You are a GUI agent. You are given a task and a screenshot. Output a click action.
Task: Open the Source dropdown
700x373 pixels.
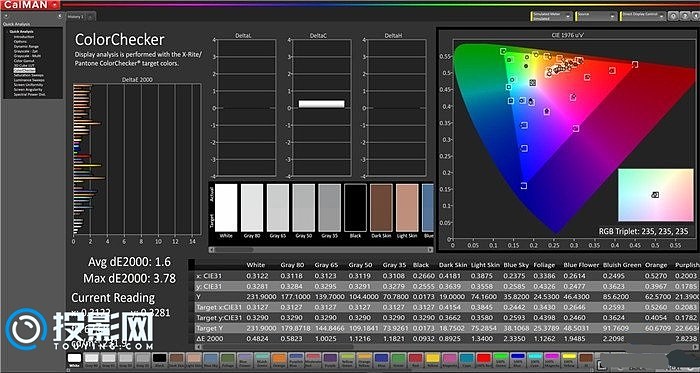[596, 16]
